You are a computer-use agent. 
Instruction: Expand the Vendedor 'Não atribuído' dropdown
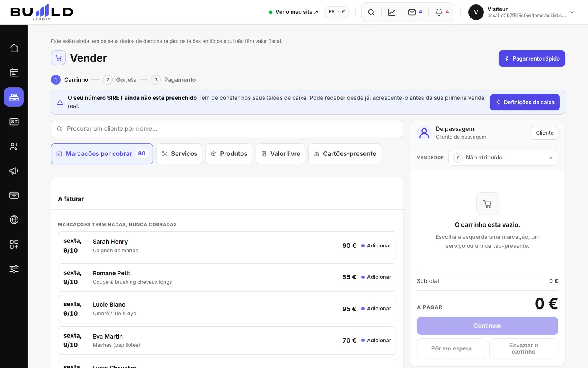click(x=503, y=158)
